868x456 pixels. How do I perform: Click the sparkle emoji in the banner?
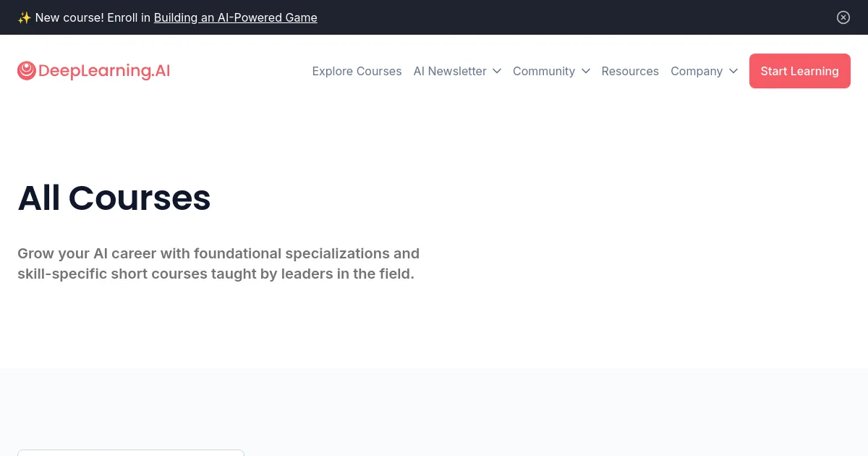click(24, 17)
